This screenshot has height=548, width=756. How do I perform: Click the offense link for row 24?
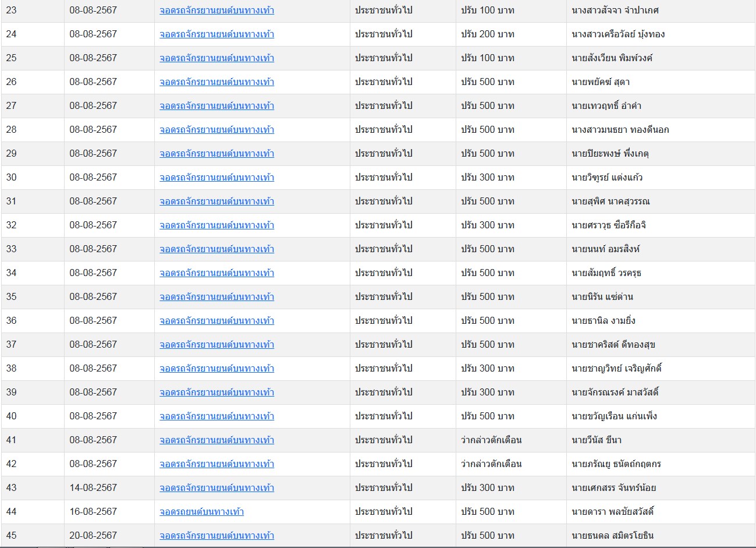tap(216, 34)
